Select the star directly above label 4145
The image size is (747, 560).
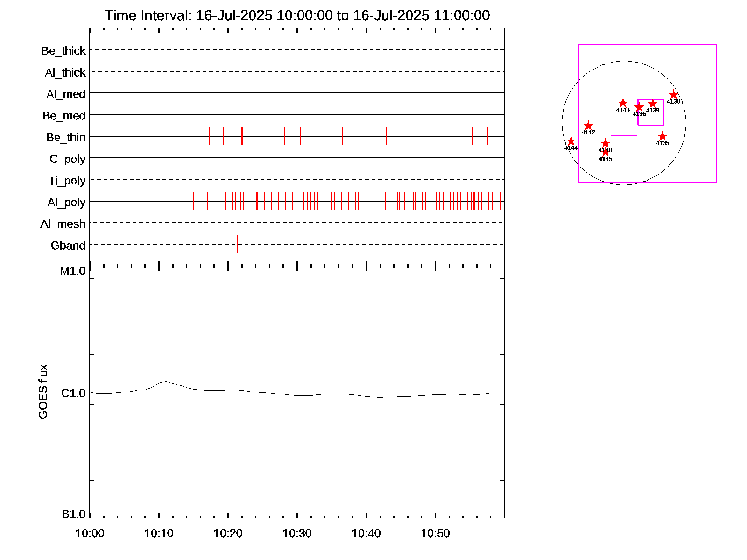[606, 152]
